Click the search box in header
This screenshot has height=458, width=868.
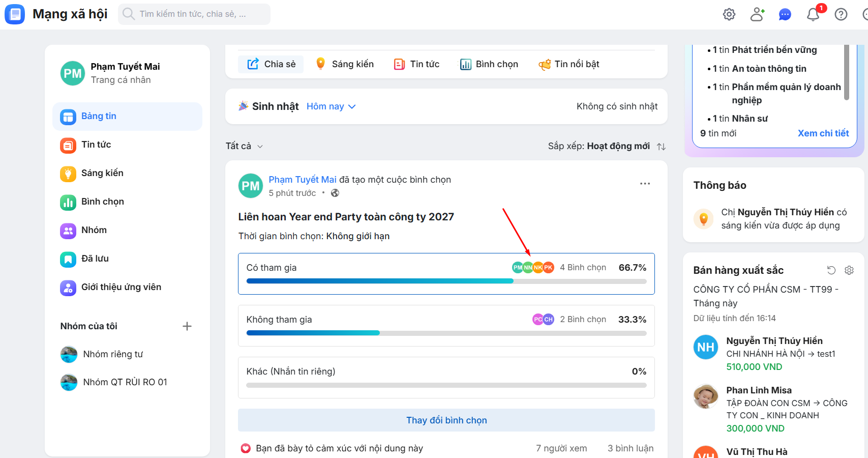pyautogui.click(x=198, y=14)
